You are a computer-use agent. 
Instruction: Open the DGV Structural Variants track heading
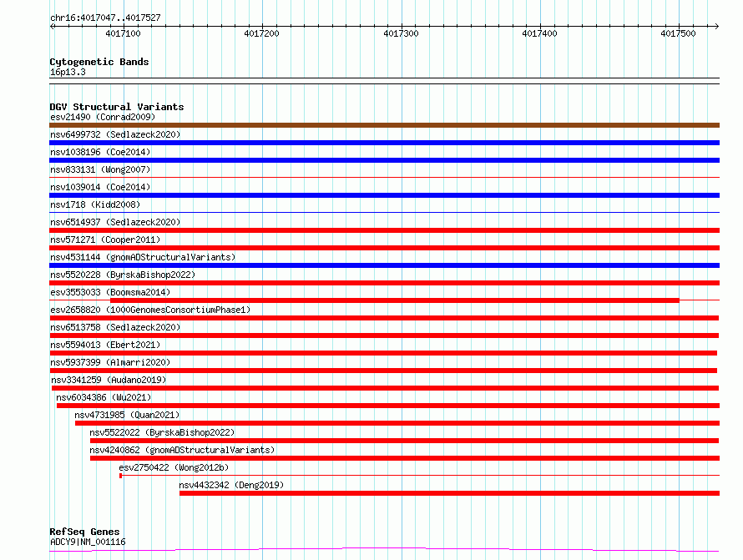click(x=116, y=107)
